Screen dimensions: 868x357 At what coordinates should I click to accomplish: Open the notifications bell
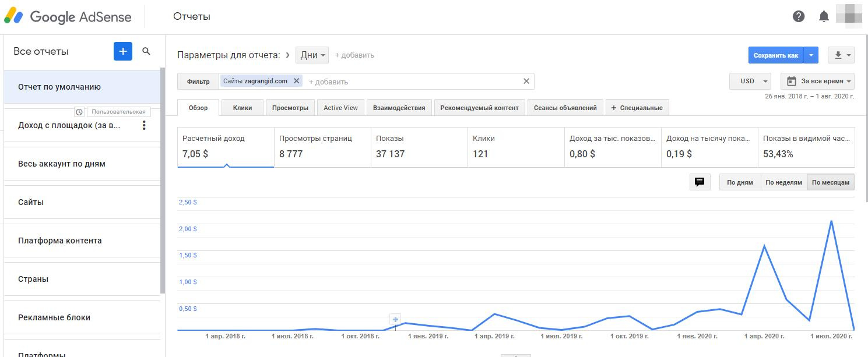pos(824,16)
